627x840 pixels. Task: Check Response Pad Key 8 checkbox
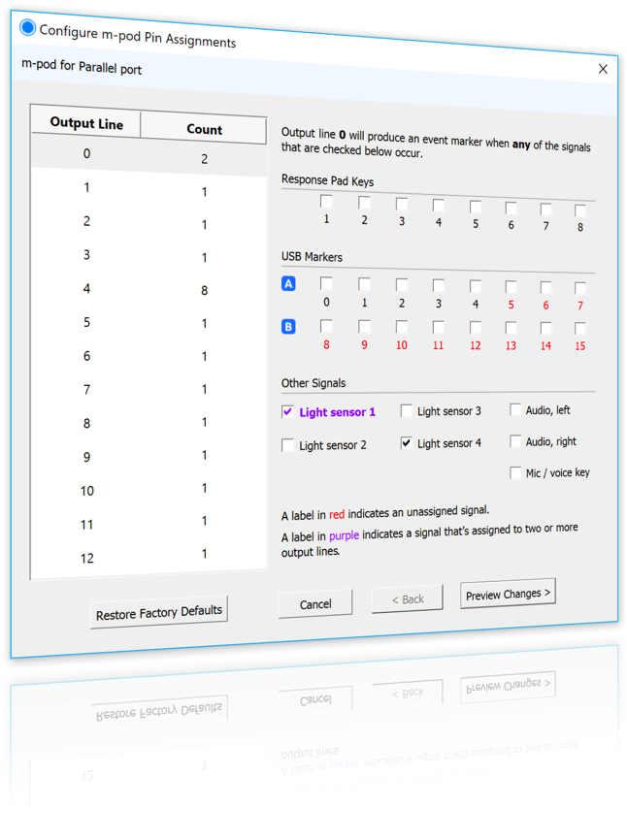point(580,210)
